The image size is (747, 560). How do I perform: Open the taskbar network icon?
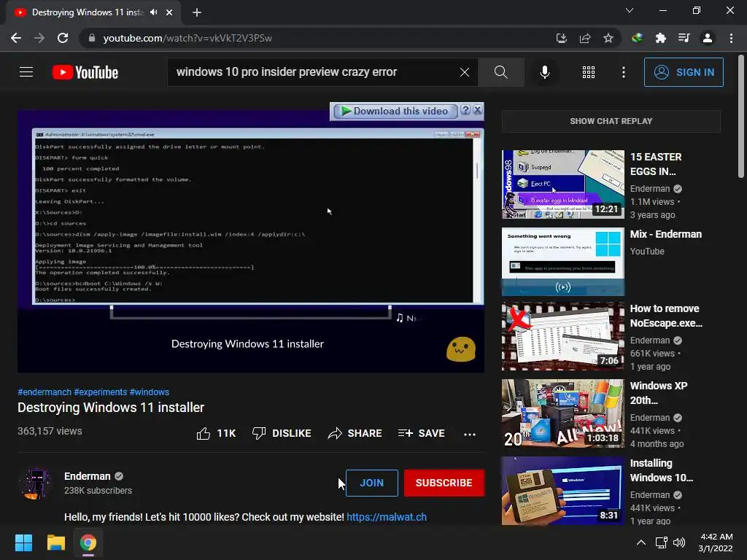coord(661,542)
